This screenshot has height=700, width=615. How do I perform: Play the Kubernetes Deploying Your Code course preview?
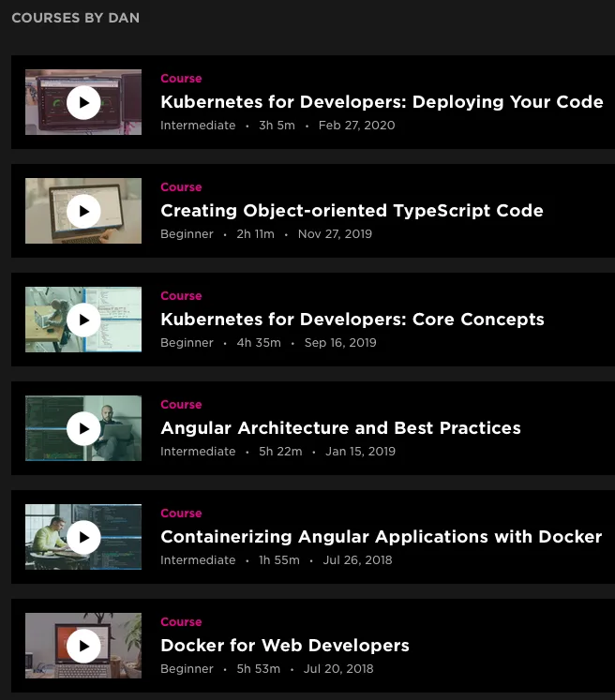pyautogui.click(x=83, y=102)
